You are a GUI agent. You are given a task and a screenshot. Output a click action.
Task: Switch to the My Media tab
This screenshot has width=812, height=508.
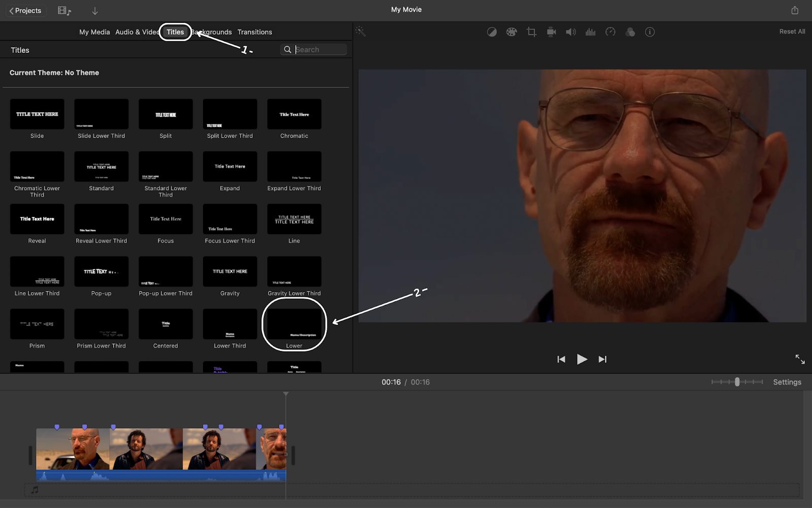[94, 32]
